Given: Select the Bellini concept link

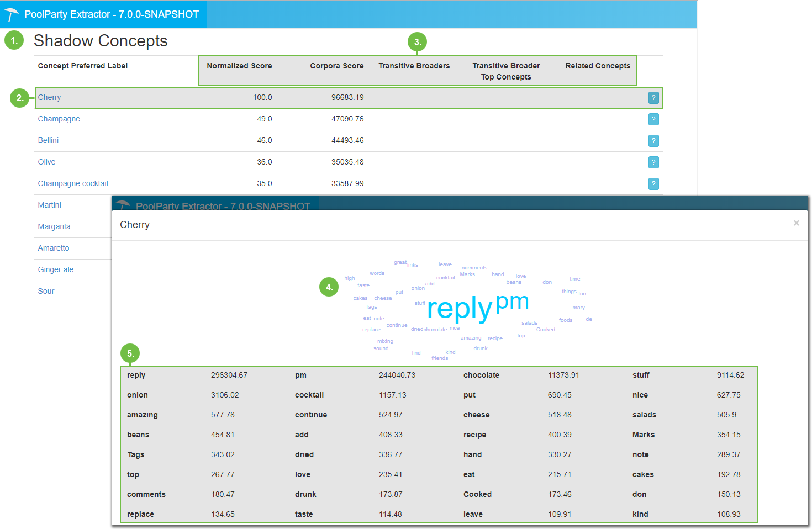Looking at the screenshot, I should (48, 141).
